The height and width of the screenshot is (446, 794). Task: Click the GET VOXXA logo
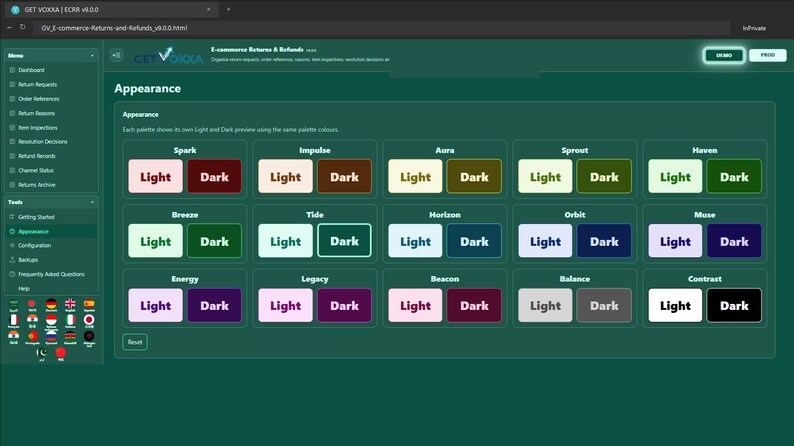[x=169, y=56]
